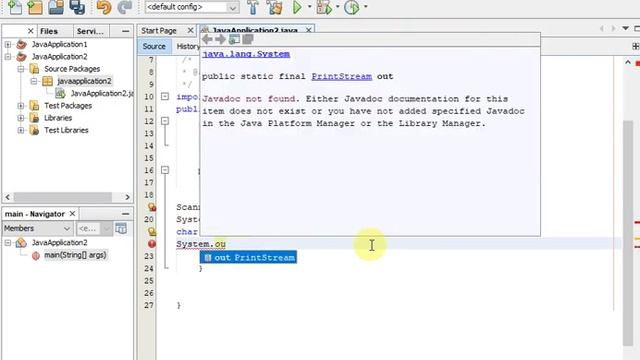Open the Run Project dropdown arrow
This screenshot has height=360, width=640.
pyautogui.click(x=309, y=7)
